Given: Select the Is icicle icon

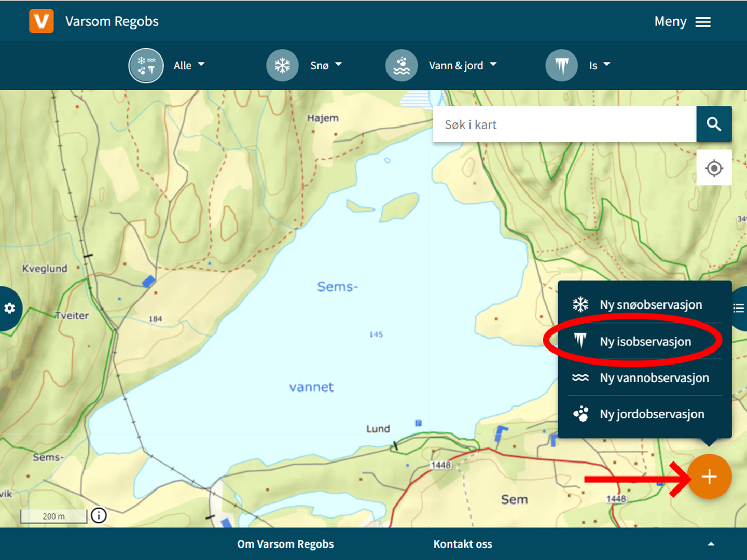Looking at the screenshot, I should (x=562, y=65).
